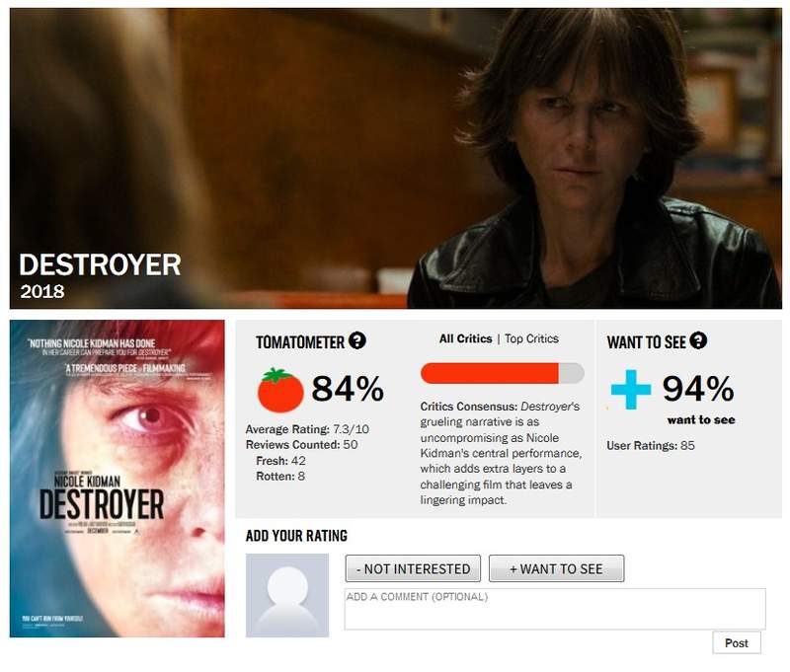Select the Not Interested button
The height and width of the screenshot is (672, 790).
coord(413,568)
